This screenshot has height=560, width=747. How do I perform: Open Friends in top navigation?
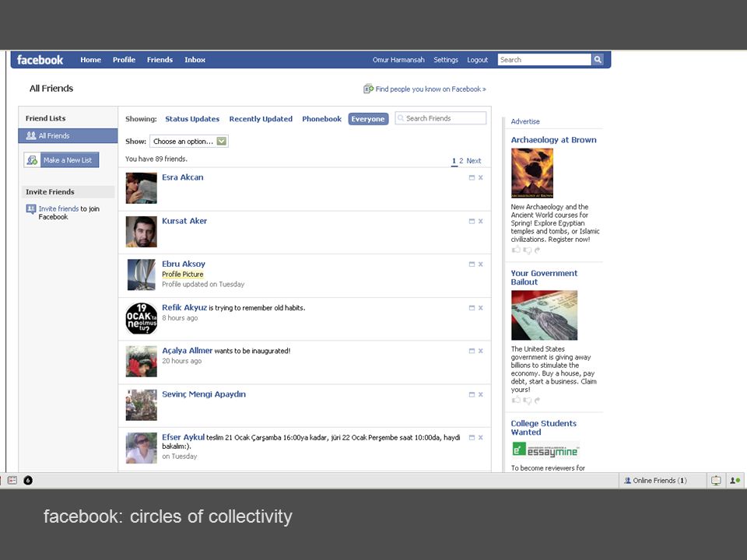point(160,60)
